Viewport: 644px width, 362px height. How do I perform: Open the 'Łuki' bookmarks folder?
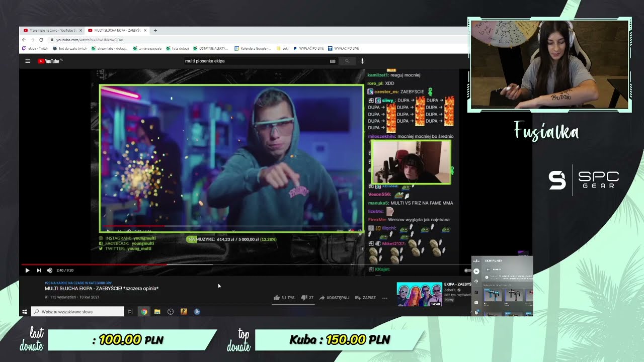(283, 48)
